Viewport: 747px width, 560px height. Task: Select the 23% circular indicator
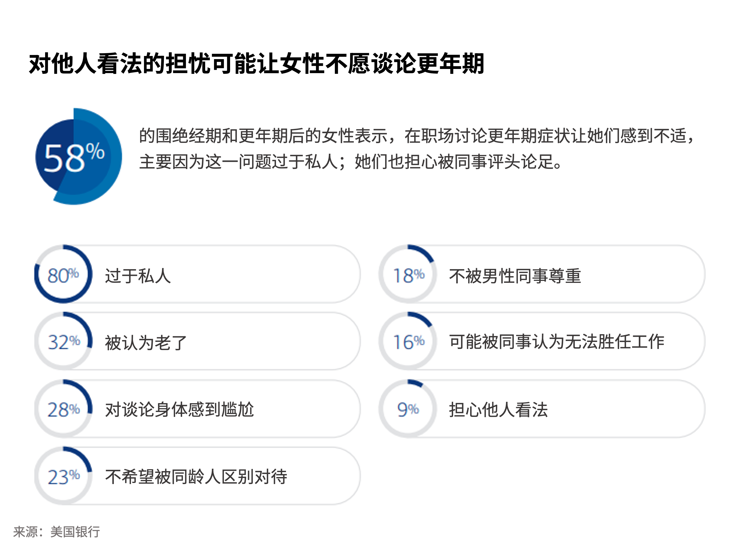[63, 476]
